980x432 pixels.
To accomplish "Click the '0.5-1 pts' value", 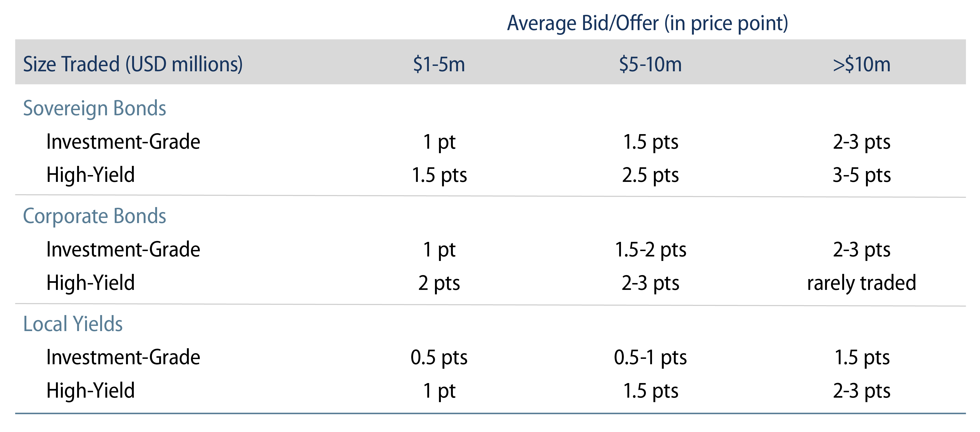I will pos(650,357).
